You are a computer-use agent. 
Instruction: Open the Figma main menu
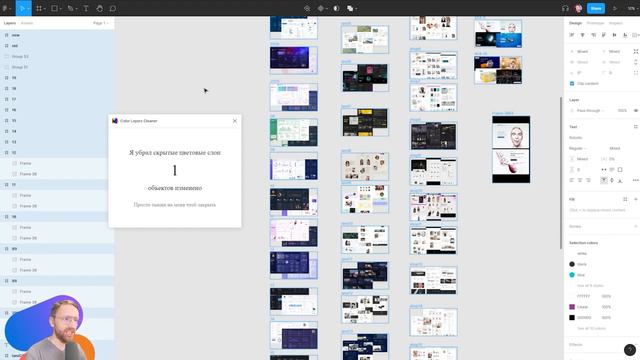point(6,8)
